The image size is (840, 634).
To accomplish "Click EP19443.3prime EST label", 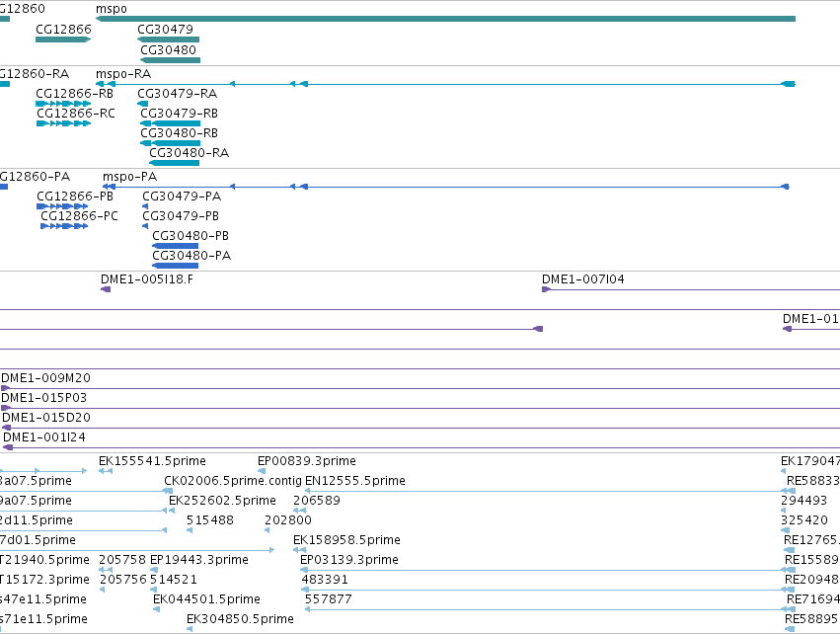I will (x=199, y=560).
